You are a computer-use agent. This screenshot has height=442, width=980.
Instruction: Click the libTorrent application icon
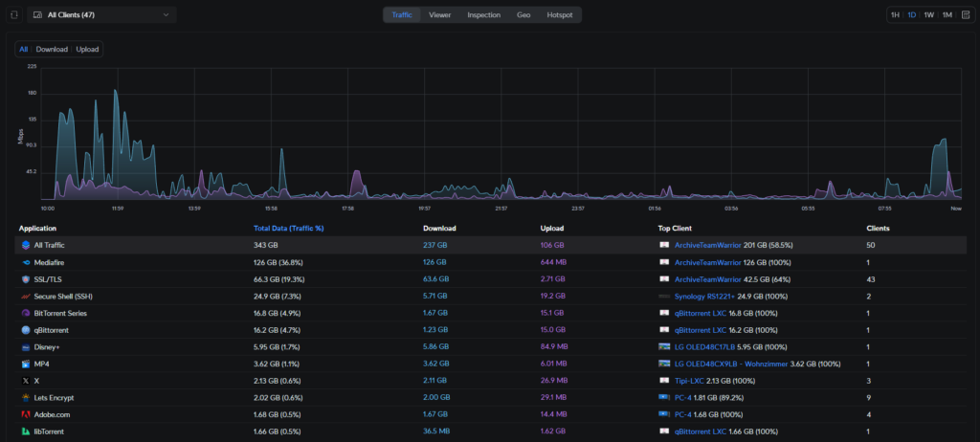coord(26,431)
